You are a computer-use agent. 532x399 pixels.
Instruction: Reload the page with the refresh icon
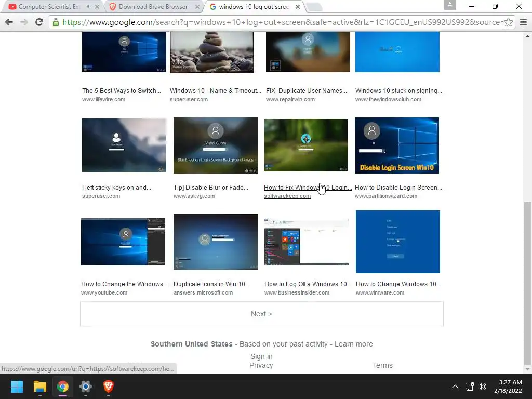39,22
